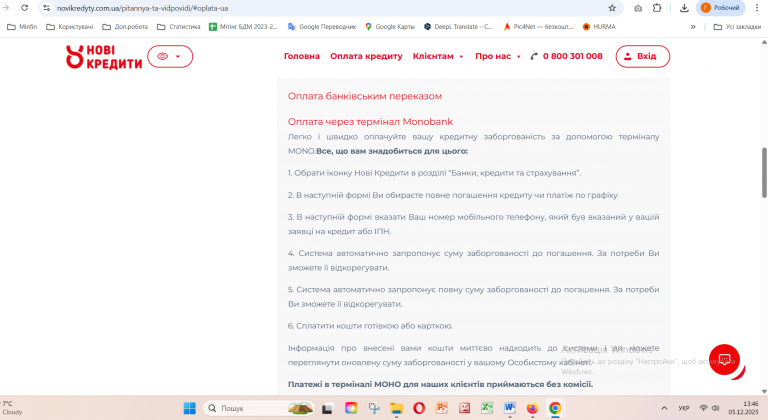Show more bookmarks with double chevron
Screen dimensions: 768x420
click(693, 27)
